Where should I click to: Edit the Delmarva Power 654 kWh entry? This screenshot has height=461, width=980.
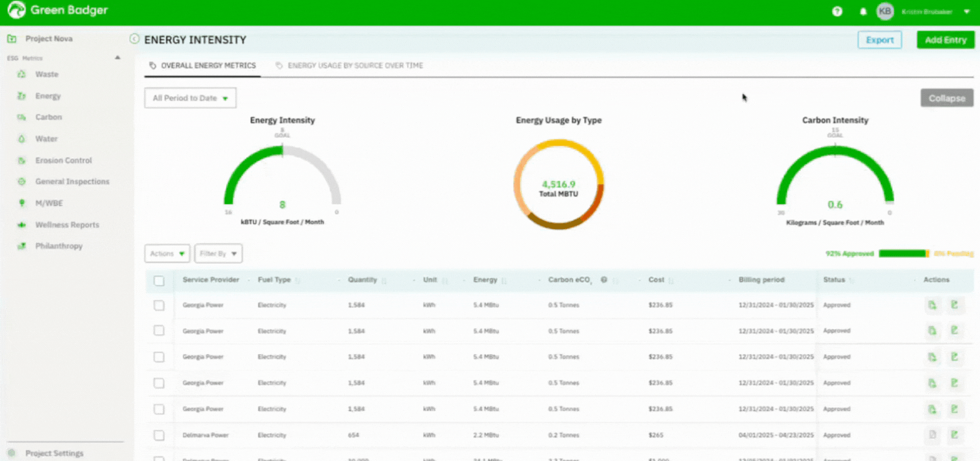(x=954, y=435)
